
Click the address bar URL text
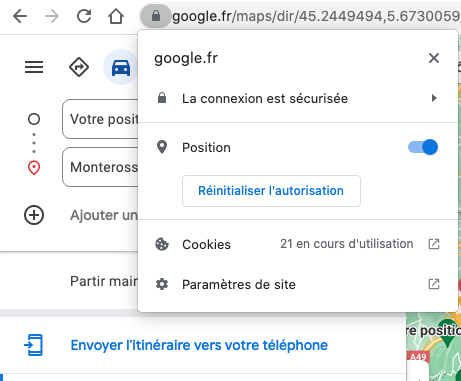pos(316,16)
